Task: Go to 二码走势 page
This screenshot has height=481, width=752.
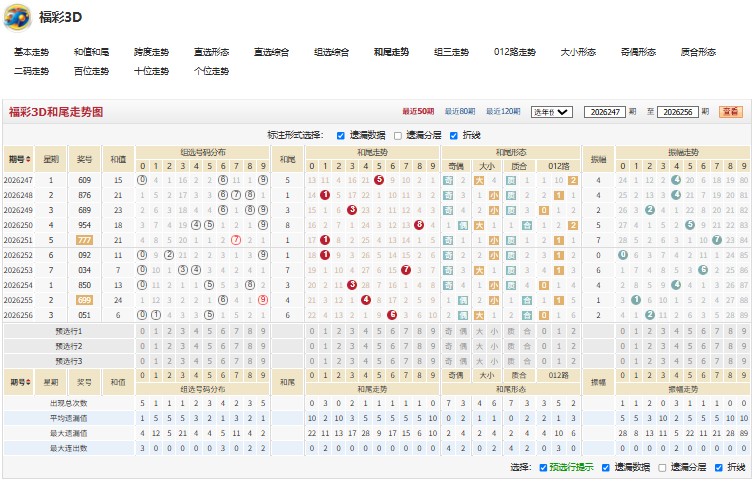Action: click(32, 71)
